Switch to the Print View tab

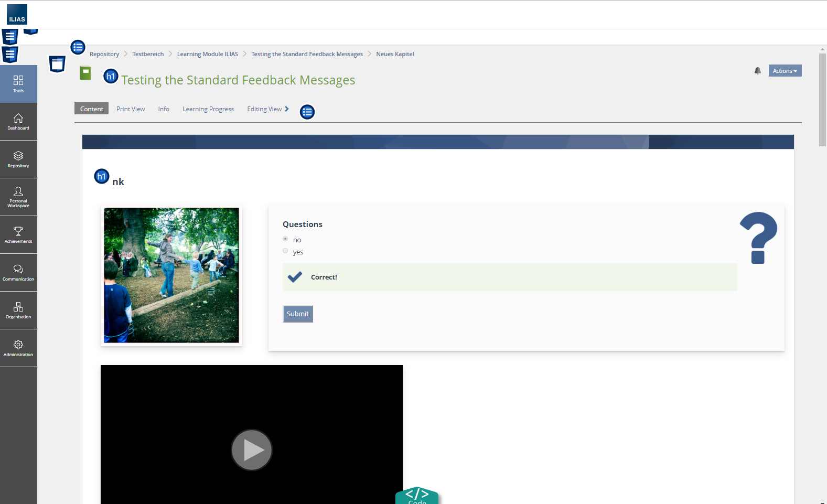(131, 109)
